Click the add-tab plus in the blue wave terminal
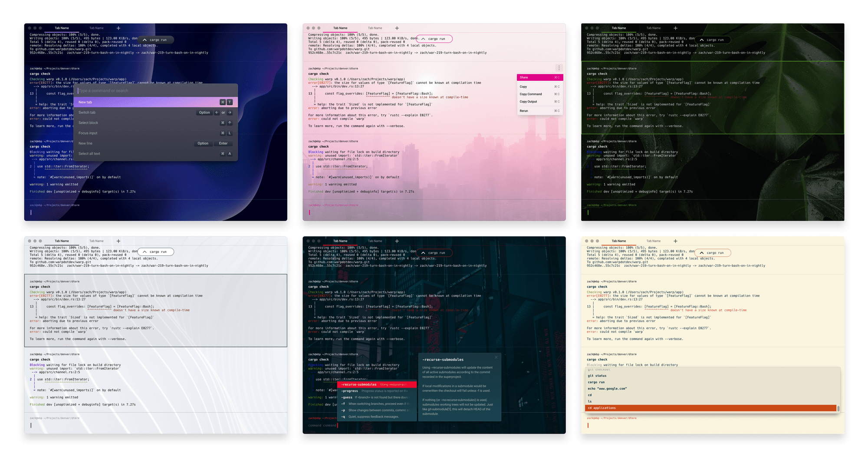The width and height of the screenshot is (868, 457). [118, 28]
